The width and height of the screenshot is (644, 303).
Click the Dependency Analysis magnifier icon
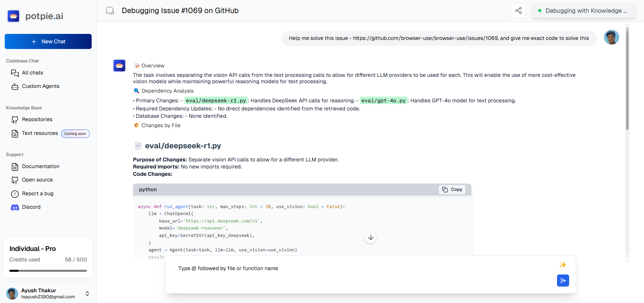136,91
